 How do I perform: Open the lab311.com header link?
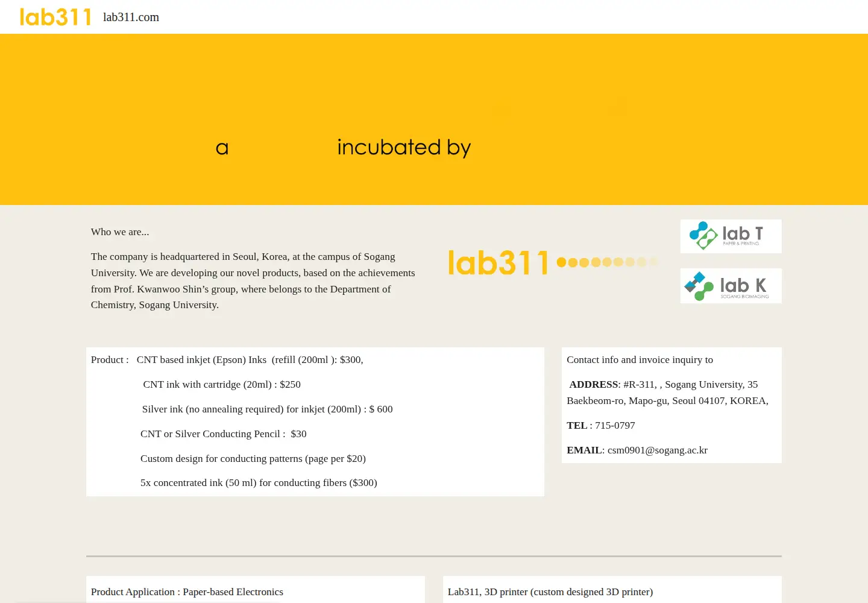[x=131, y=17]
